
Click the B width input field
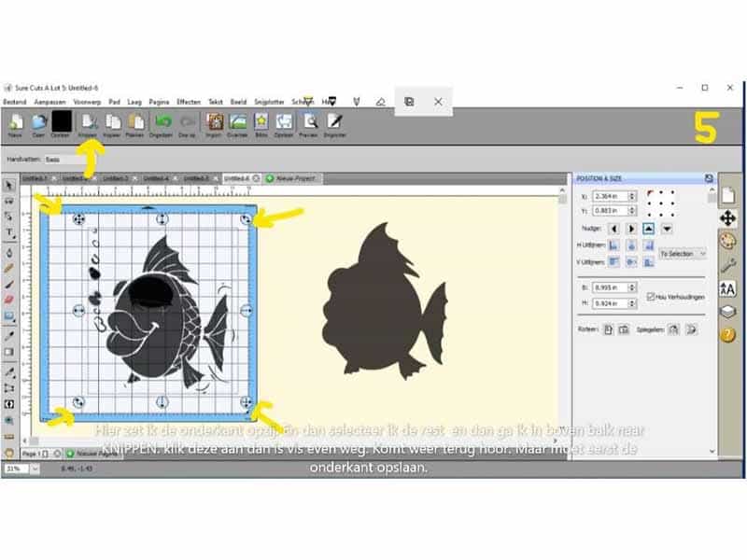click(611, 287)
